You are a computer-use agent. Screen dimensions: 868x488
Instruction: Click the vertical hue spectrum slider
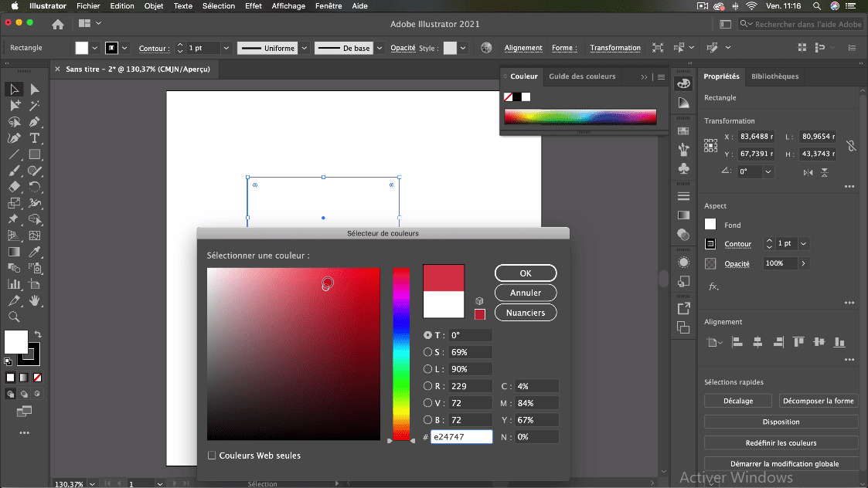click(400, 354)
